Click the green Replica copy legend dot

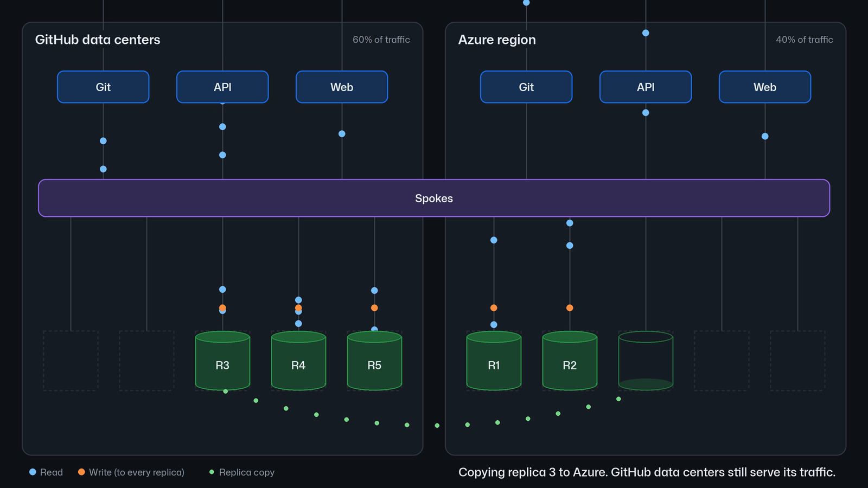[212, 472]
